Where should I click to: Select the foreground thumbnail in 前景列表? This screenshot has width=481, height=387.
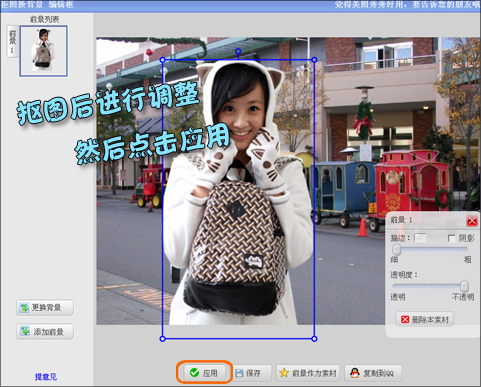point(44,51)
